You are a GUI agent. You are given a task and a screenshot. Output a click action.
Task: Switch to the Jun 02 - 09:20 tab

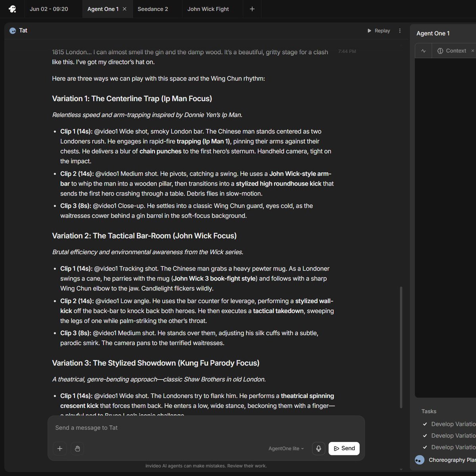(49, 9)
